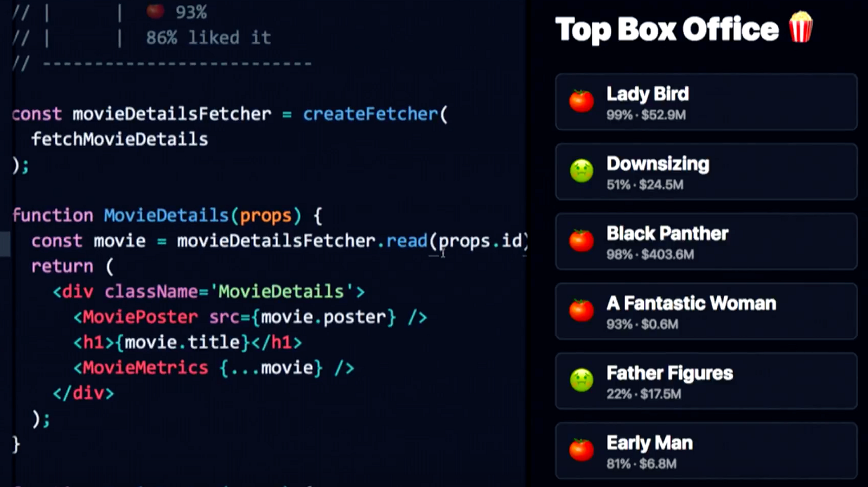
Task: Click the className 'MovieDetails' string
Action: [x=281, y=292]
